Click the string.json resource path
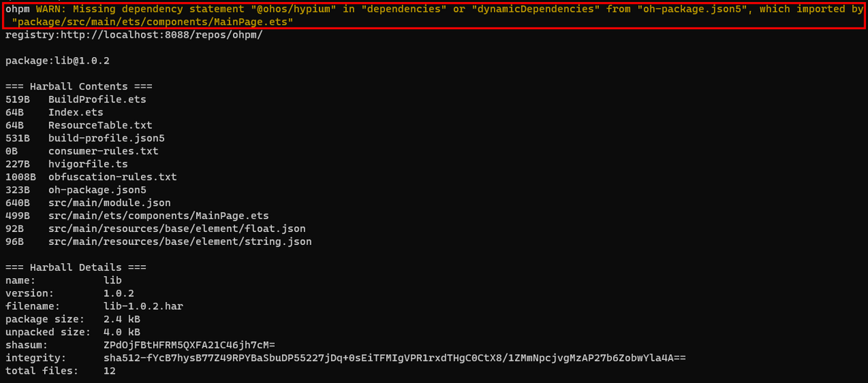 pyautogui.click(x=180, y=241)
